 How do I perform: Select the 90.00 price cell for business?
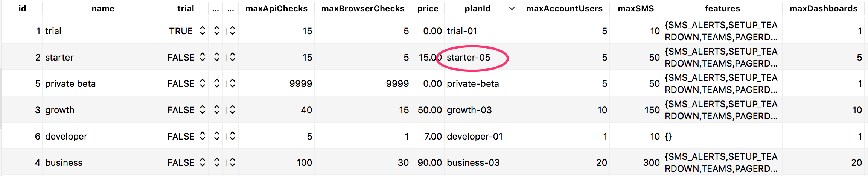pyautogui.click(x=429, y=163)
